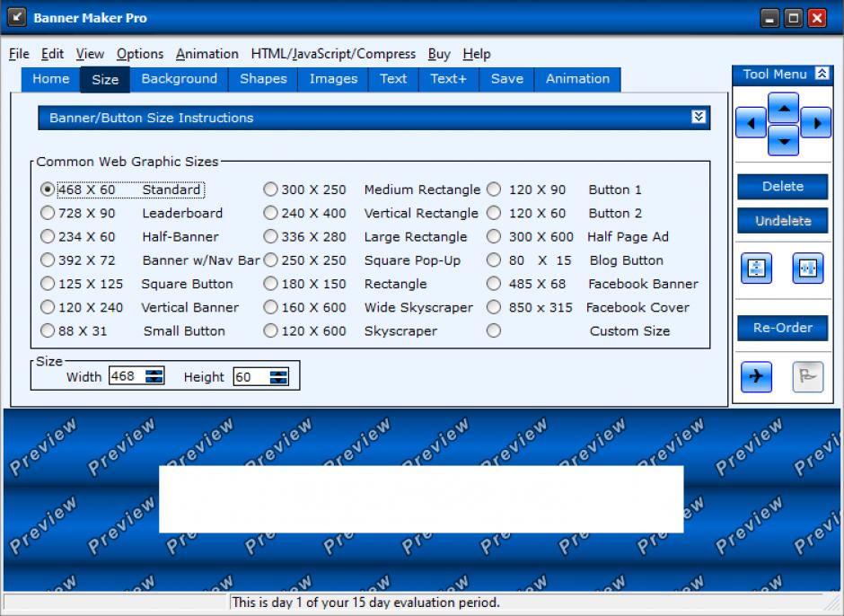
Task: Select the Custom Size radio button
Action: 494,330
